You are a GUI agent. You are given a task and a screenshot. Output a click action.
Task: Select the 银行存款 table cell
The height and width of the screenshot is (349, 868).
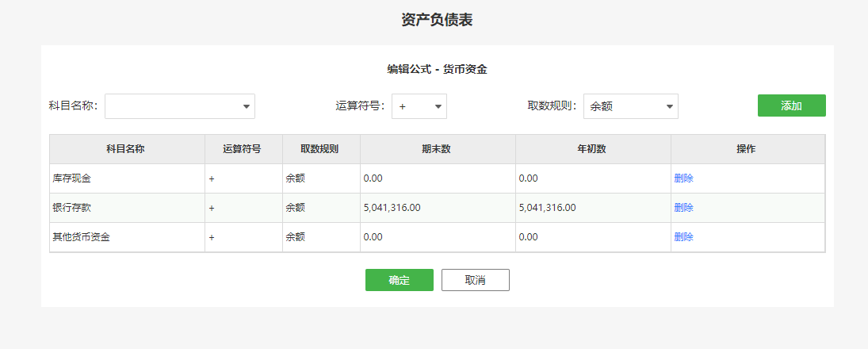pyautogui.click(x=128, y=208)
